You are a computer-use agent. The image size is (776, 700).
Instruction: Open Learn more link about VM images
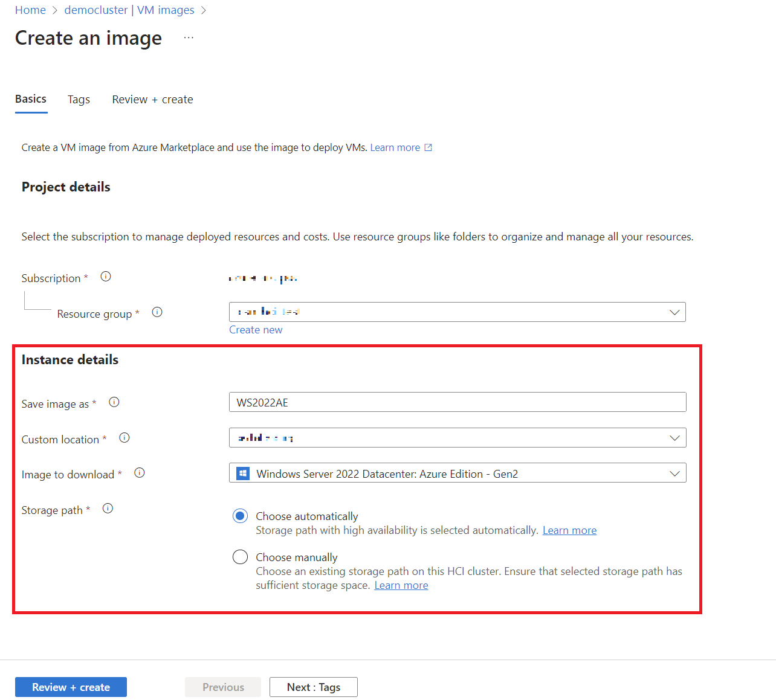coord(395,147)
